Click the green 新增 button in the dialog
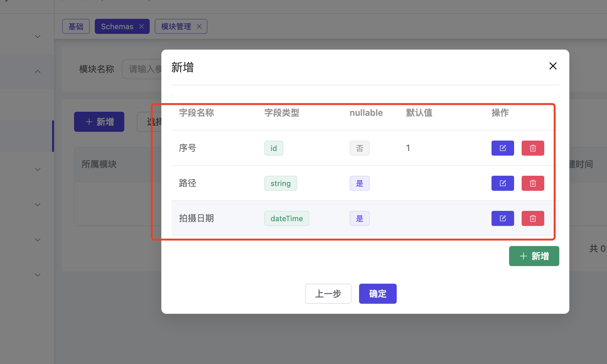 534,256
